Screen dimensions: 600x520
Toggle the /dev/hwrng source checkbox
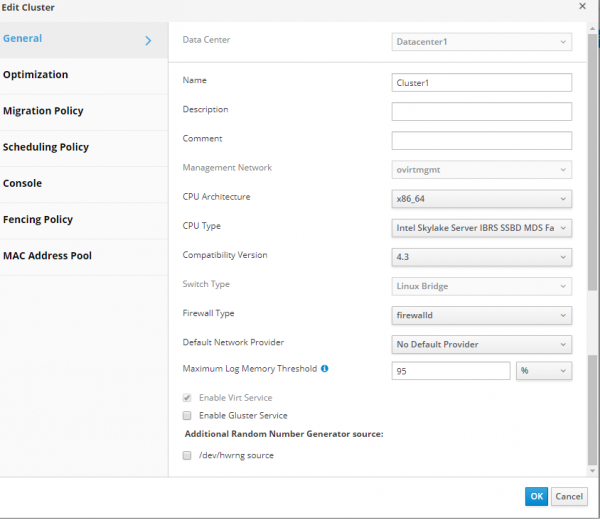pos(187,456)
